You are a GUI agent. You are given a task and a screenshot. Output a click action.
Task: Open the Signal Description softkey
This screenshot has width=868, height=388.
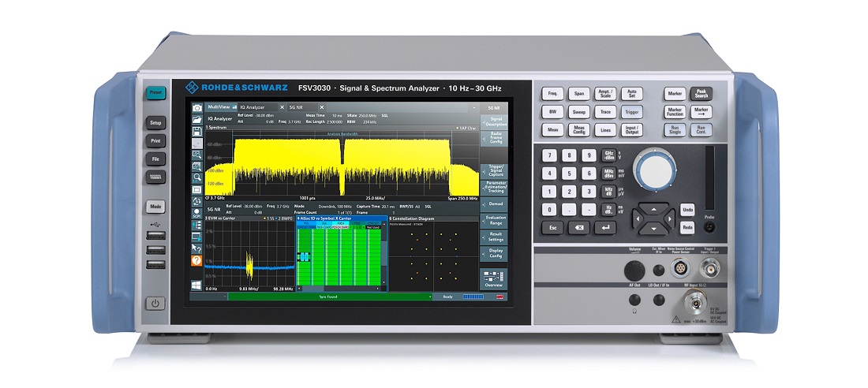pyautogui.click(x=494, y=121)
